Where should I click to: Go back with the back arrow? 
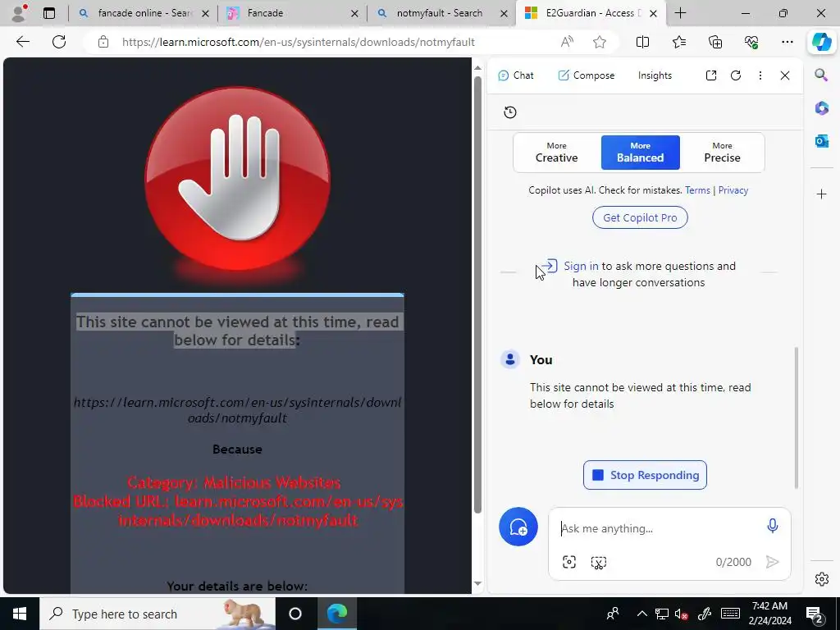(23, 42)
